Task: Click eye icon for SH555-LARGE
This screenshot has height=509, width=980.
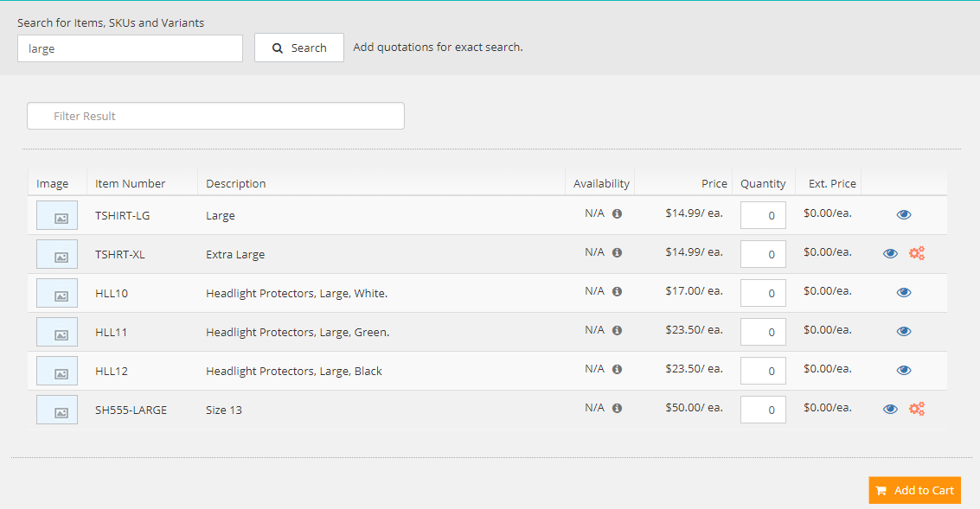Action: coord(890,410)
